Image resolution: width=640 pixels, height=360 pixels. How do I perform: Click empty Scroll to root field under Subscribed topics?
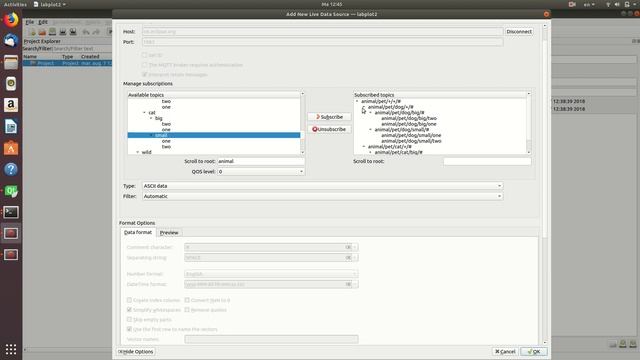487,162
